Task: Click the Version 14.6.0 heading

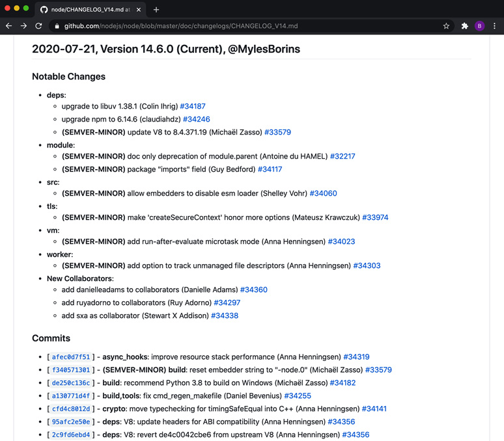Action: click(166, 49)
